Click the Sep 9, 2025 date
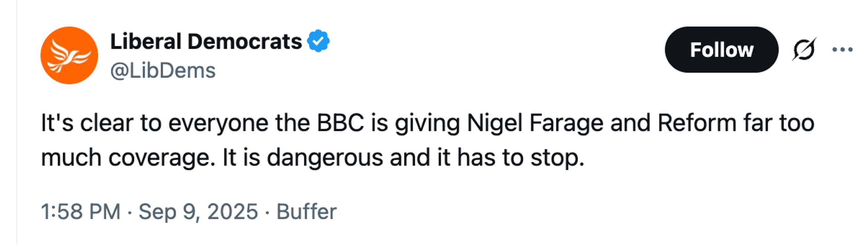Viewport: 868px width, 245px height. (198, 211)
